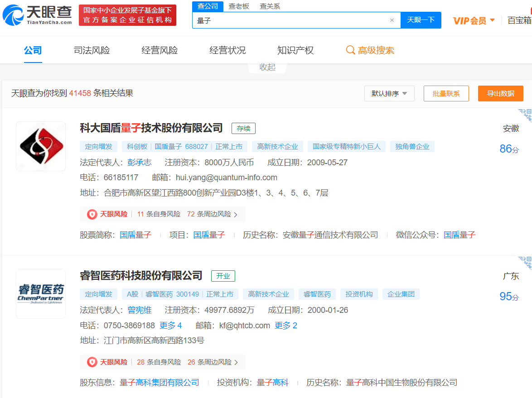Click the advanced search magnifier icon

(350, 50)
